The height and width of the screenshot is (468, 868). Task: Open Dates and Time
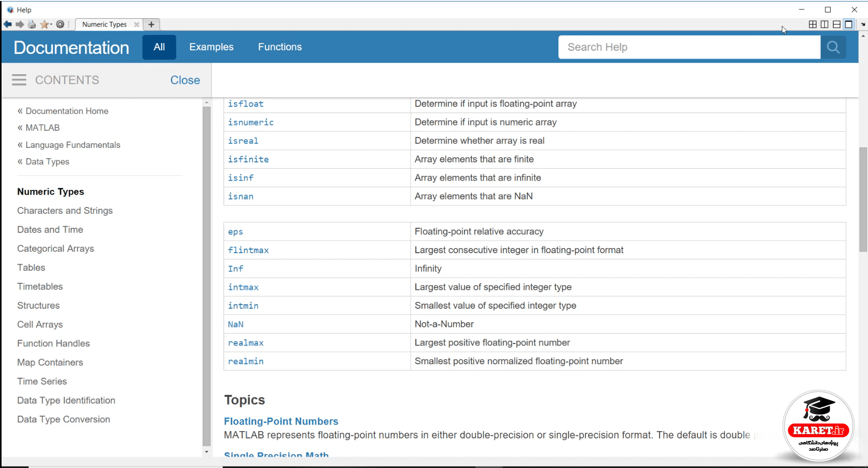pyautogui.click(x=50, y=229)
